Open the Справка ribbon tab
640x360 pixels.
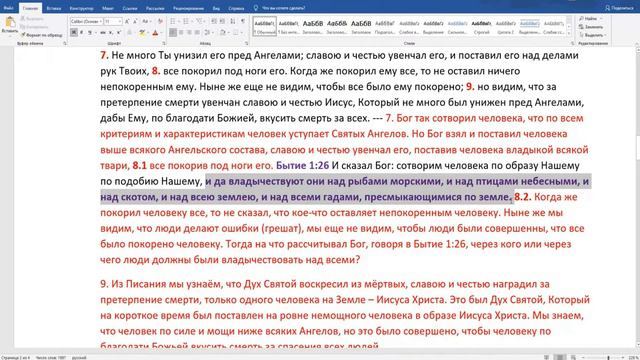[236, 8]
